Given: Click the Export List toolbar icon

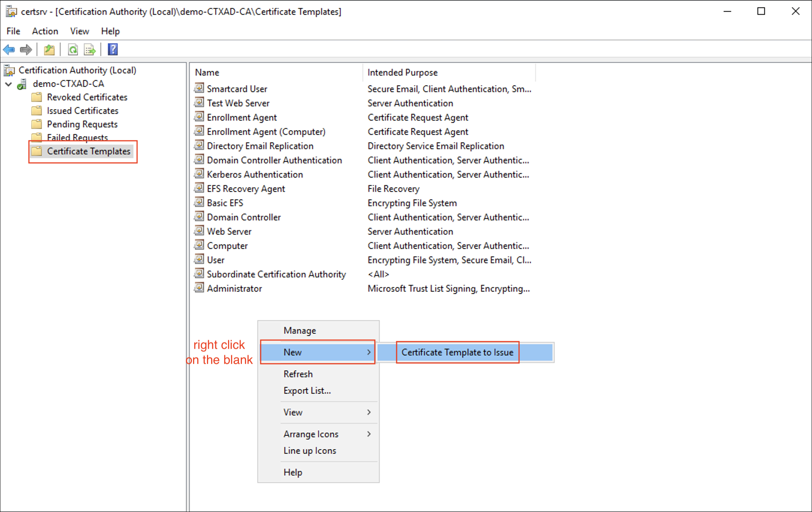Looking at the screenshot, I should [90, 50].
